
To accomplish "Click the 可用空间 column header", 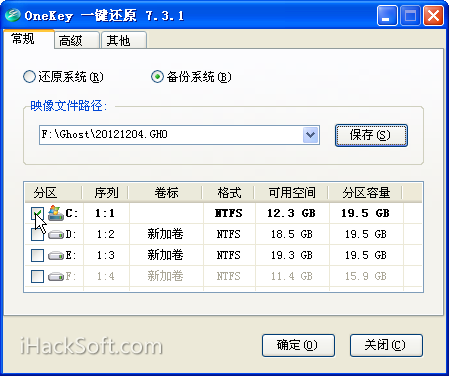I will (x=292, y=193).
